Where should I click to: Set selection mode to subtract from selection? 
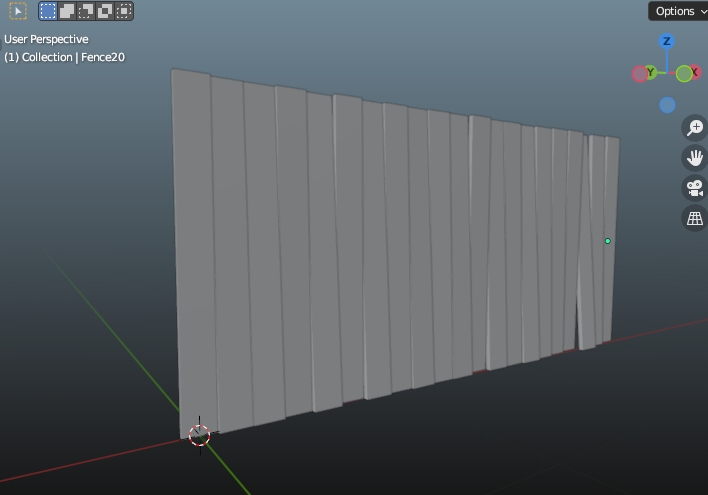[86, 11]
